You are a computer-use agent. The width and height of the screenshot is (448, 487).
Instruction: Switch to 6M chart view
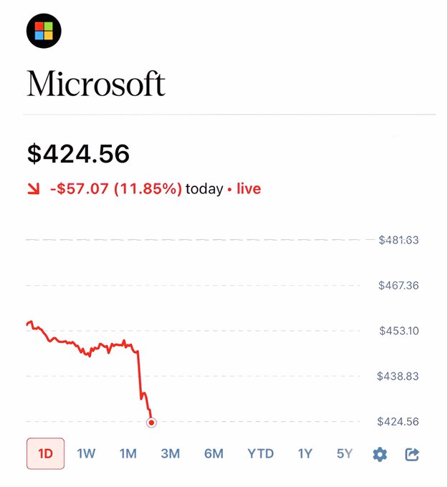[214, 453]
